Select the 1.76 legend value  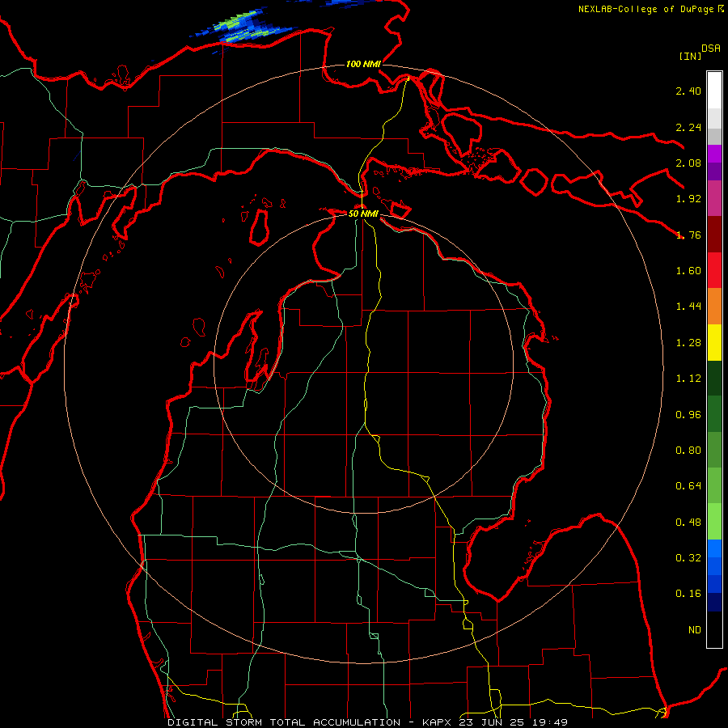pyautogui.click(x=688, y=235)
